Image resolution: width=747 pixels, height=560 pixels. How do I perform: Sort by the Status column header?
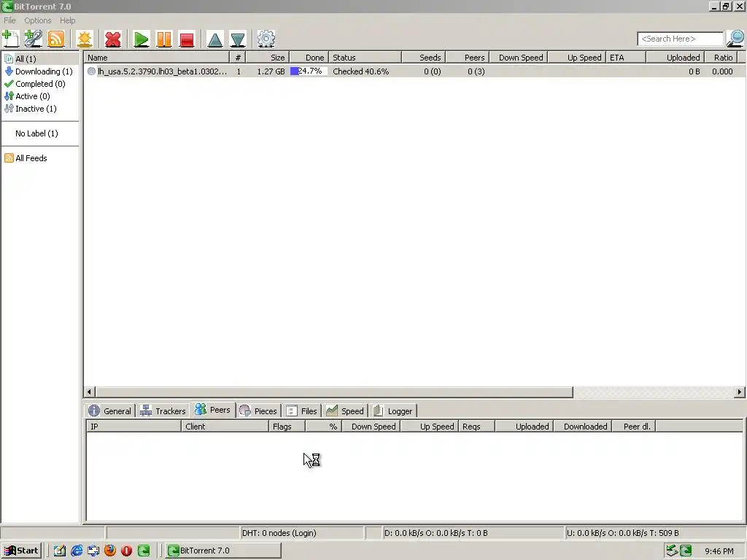point(365,58)
